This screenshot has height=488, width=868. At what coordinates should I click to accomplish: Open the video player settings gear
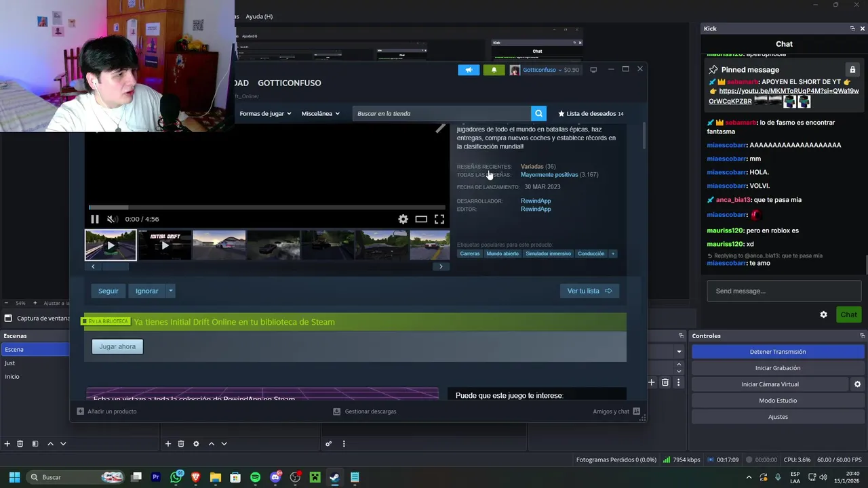(403, 219)
